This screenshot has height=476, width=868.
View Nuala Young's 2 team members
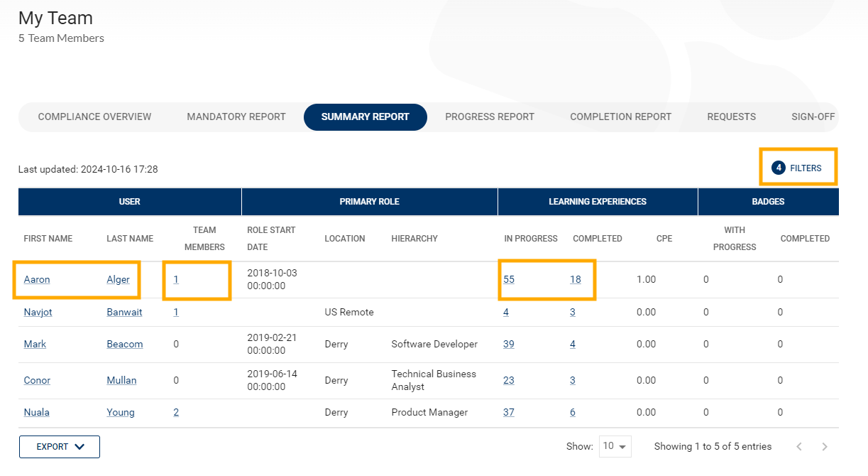(x=176, y=413)
